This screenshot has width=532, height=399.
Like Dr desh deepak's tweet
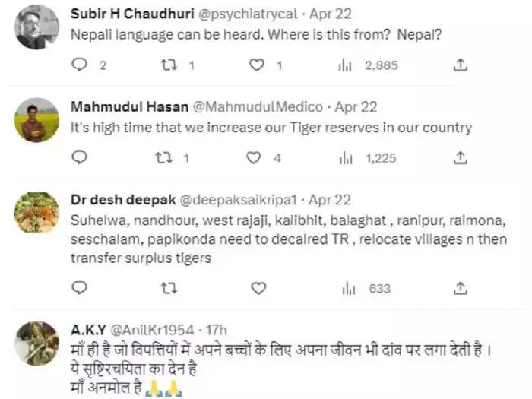pos(258,288)
